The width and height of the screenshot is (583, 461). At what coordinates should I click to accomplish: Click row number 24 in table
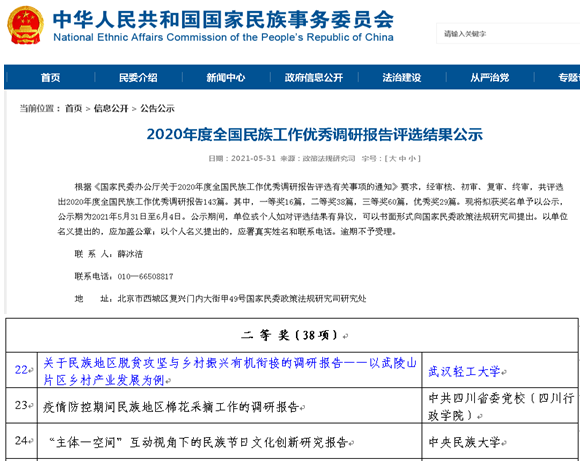(22, 441)
